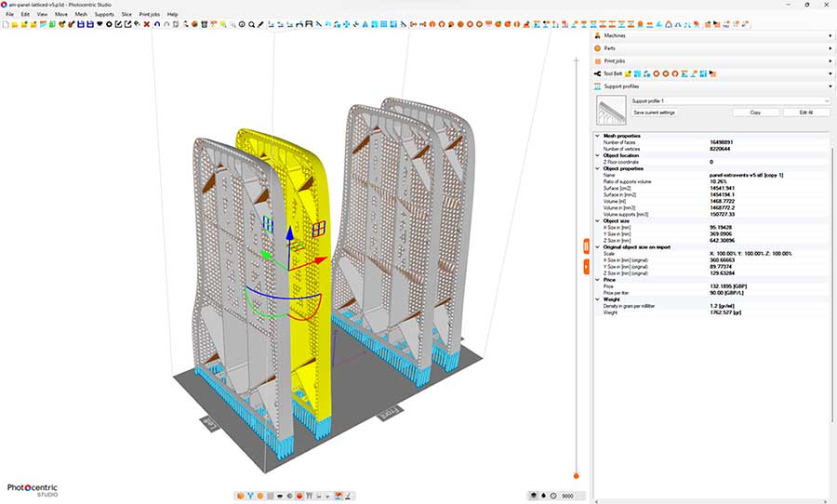
Task: Click the Edit All button
Action: point(806,113)
